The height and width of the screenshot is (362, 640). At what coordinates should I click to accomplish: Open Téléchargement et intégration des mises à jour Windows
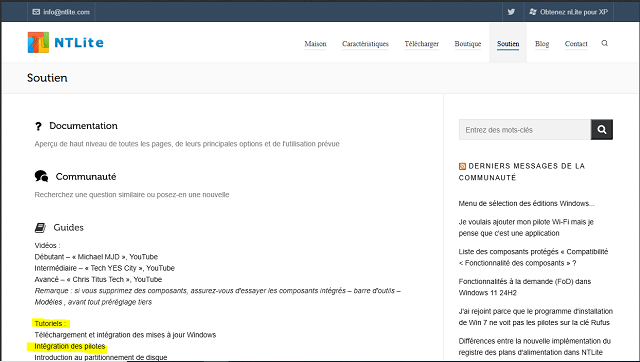click(x=125, y=335)
